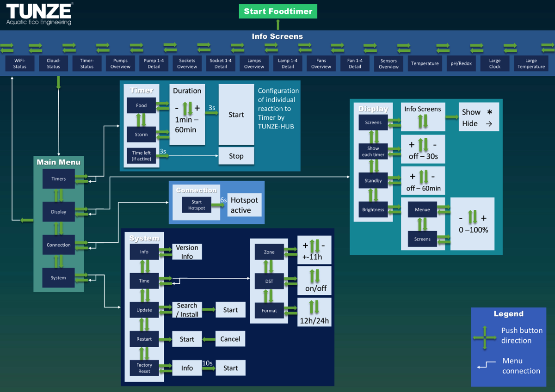Image resolution: width=555 pixels, height=392 pixels.
Task: Click the System item in Main Menu
Action: (59, 278)
